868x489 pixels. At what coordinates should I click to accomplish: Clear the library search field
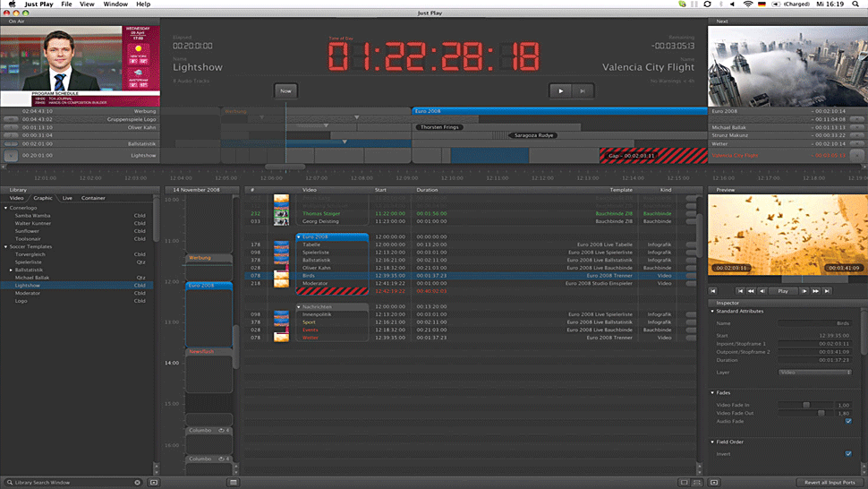point(137,482)
